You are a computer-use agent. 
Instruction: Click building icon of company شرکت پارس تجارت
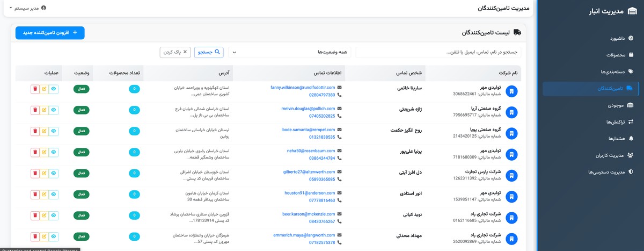(512, 175)
